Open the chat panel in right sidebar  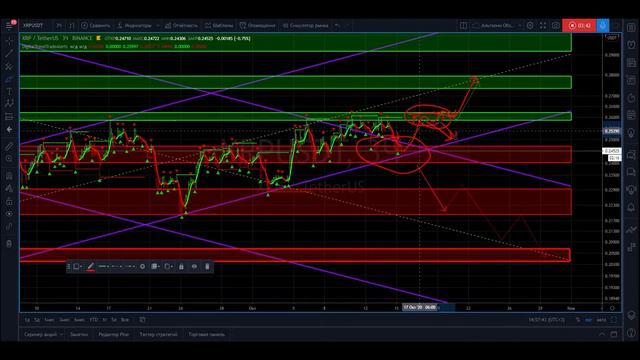[x=631, y=155]
